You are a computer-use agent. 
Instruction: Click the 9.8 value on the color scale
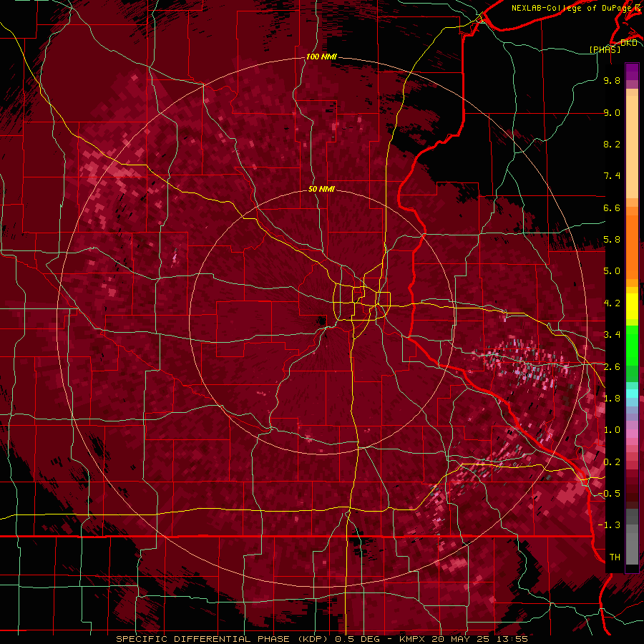612,80
